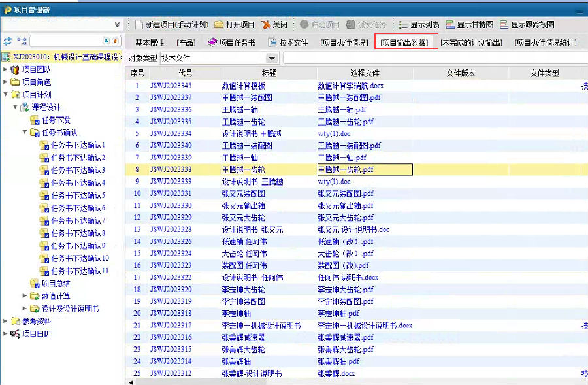
Task: Click the orange up-arrow search icon
Action: (116, 41)
